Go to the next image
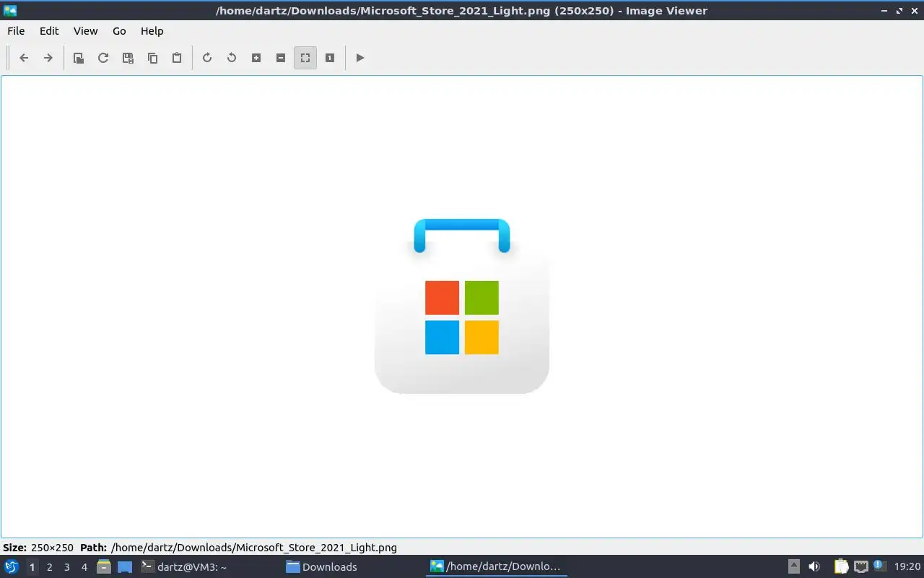Viewport: 924px width, 578px height. 48,58
